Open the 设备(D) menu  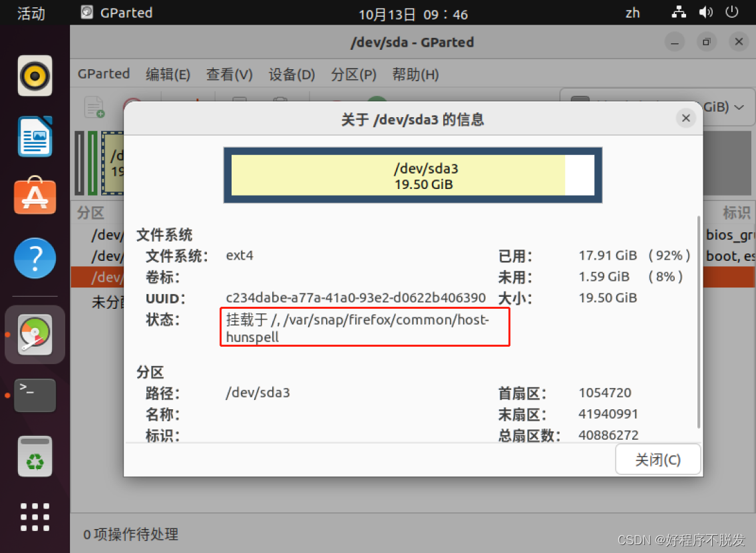(291, 75)
